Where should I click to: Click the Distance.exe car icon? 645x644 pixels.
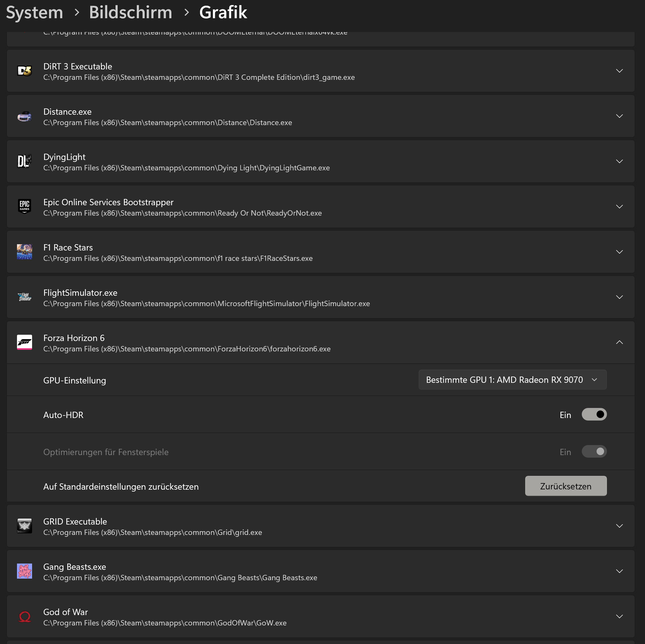click(x=24, y=117)
